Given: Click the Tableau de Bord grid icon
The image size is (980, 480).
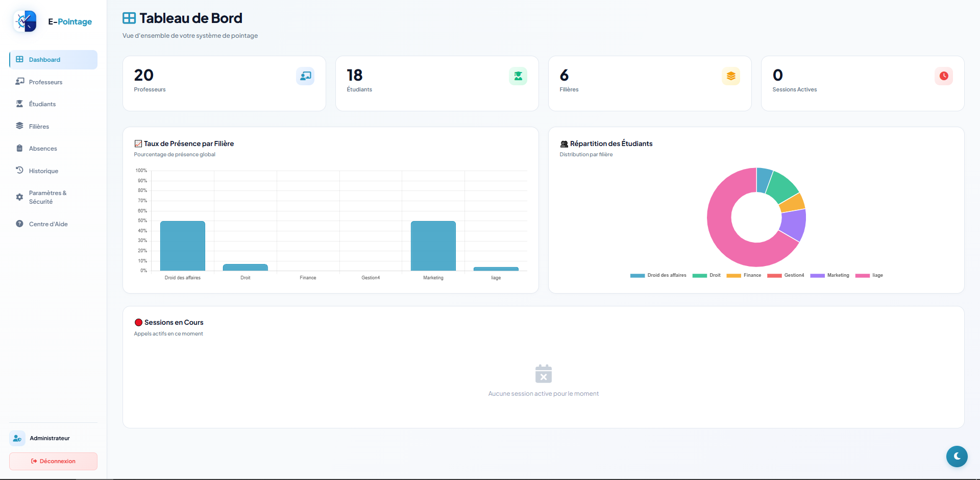Looking at the screenshot, I should tap(129, 18).
